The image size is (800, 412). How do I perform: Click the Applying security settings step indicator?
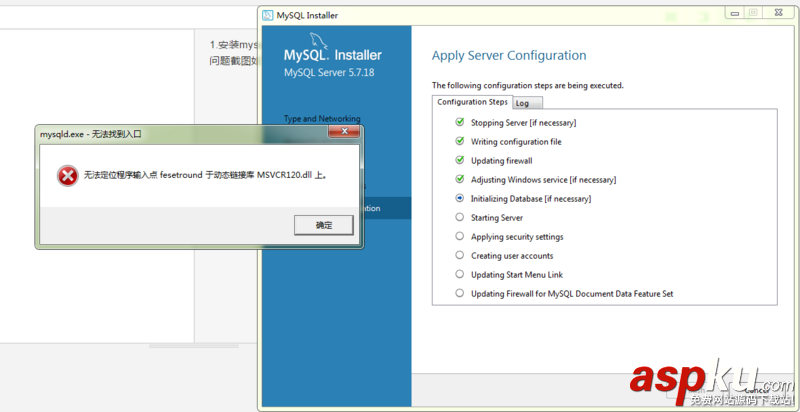pyautogui.click(x=460, y=237)
